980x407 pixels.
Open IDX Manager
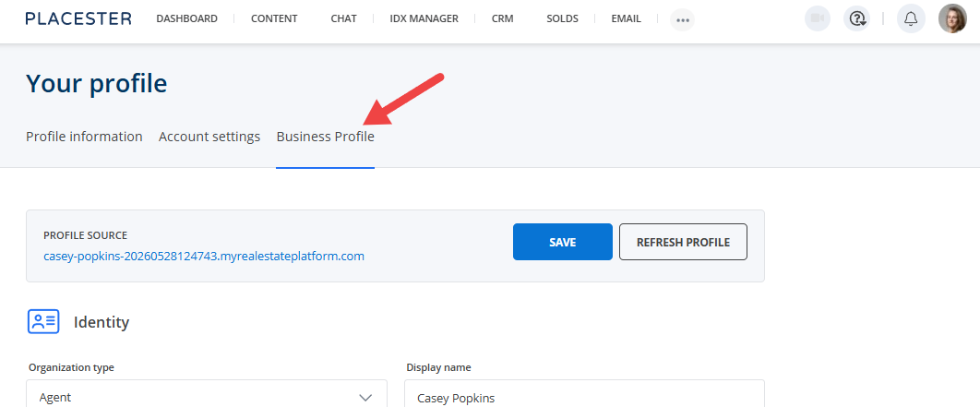[424, 18]
